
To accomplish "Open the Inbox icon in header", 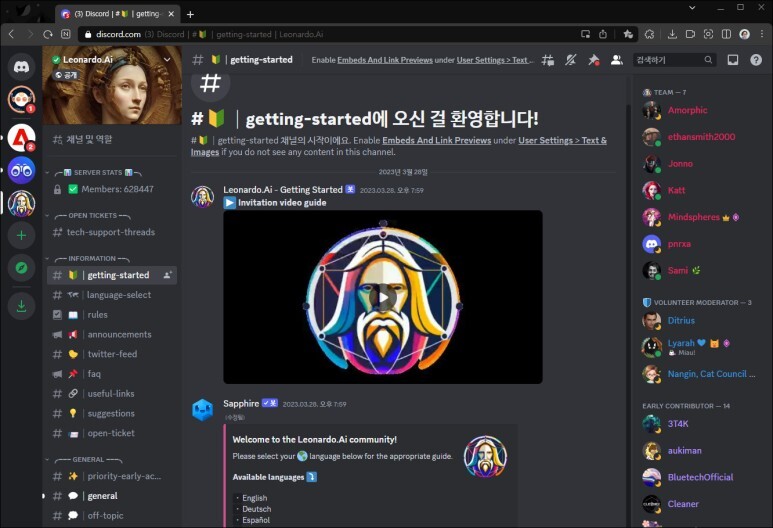I will (x=733, y=60).
